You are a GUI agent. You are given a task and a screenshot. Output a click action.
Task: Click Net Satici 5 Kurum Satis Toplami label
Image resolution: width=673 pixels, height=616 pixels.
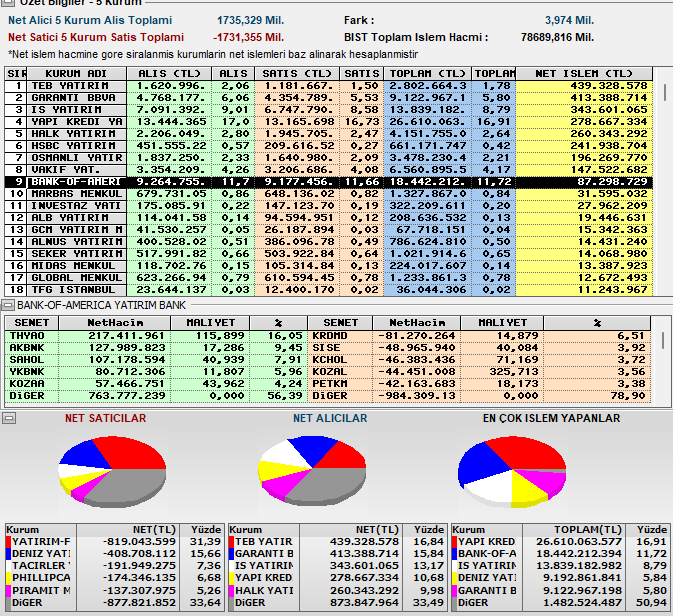[x=96, y=37]
